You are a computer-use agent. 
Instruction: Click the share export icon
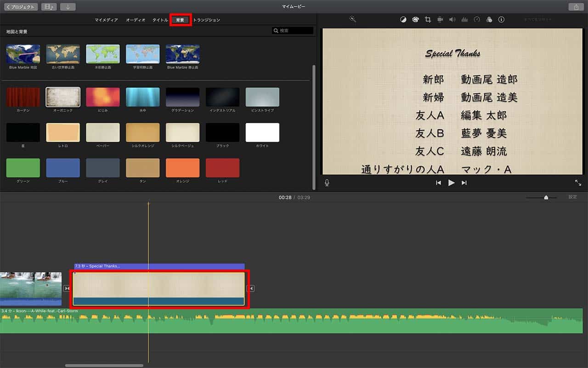coord(576,7)
